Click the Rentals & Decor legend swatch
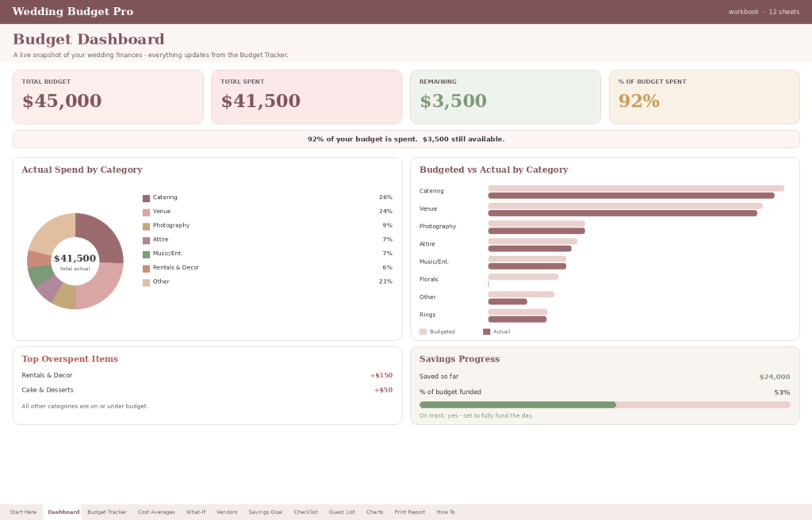The image size is (812, 520). point(146,268)
